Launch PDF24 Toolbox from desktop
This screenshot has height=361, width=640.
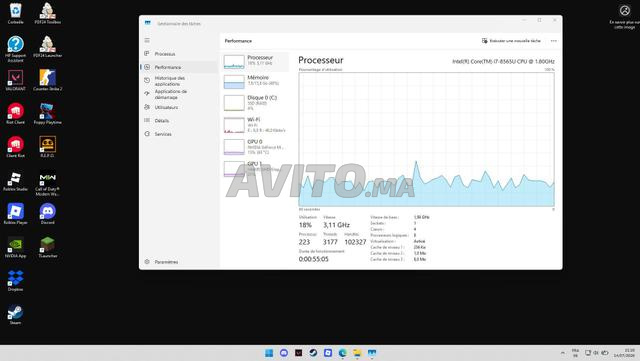pyautogui.click(x=48, y=13)
